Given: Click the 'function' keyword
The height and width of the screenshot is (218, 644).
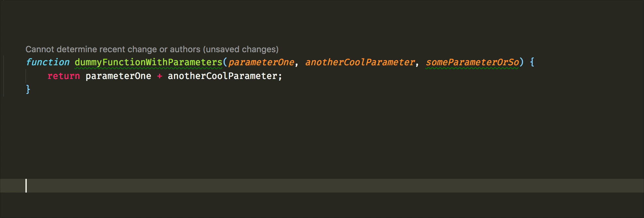Looking at the screenshot, I should 48,62.
